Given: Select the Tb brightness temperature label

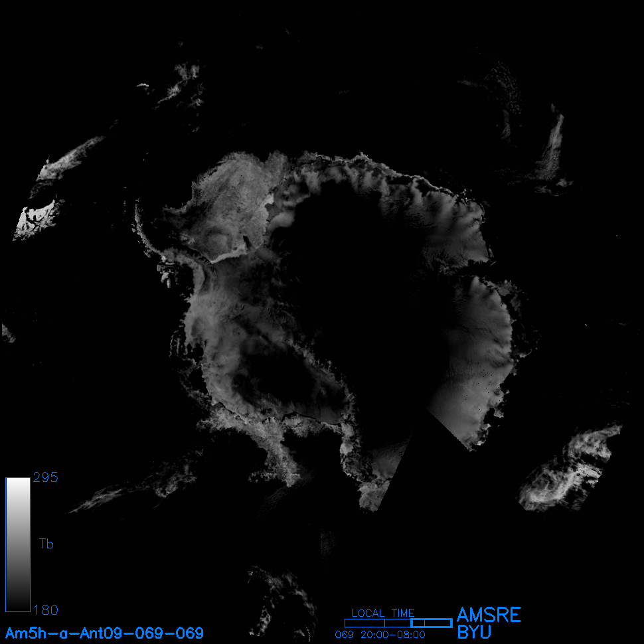Looking at the screenshot, I should click(x=46, y=544).
